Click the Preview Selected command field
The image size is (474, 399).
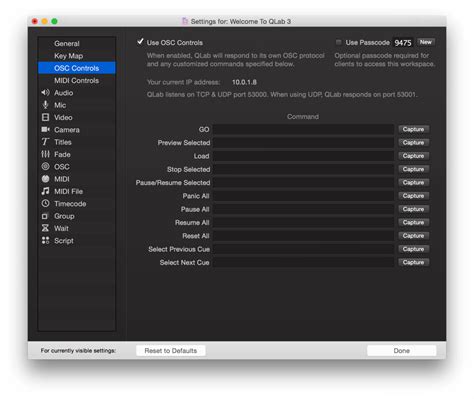click(303, 143)
